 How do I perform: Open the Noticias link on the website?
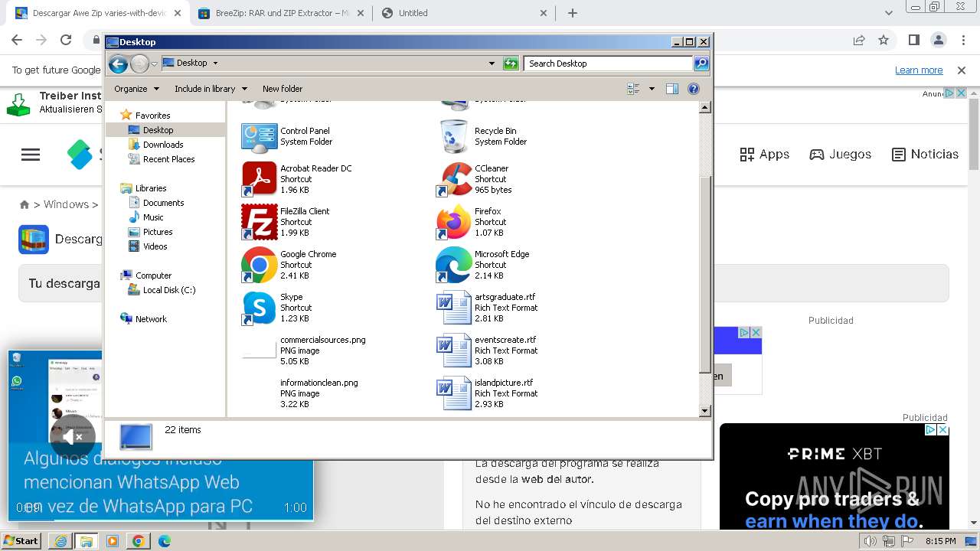(925, 154)
